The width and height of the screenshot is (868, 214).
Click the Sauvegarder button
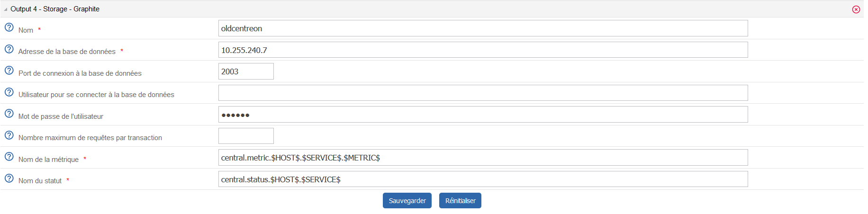point(407,201)
